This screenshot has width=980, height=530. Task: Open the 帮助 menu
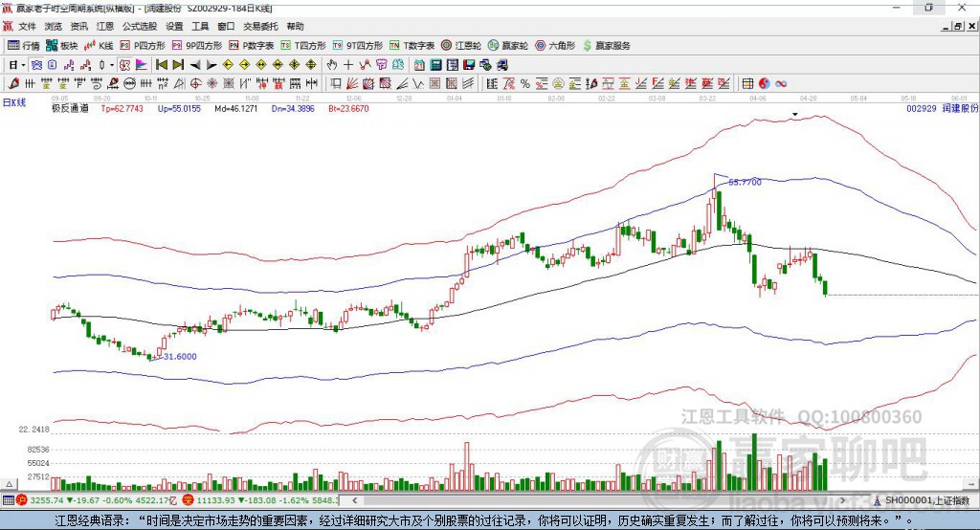[x=295, y=26]
